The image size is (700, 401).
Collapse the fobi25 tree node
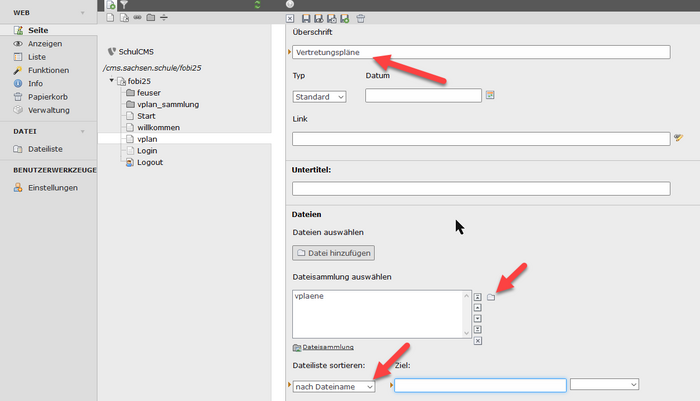tap(112, 81)
